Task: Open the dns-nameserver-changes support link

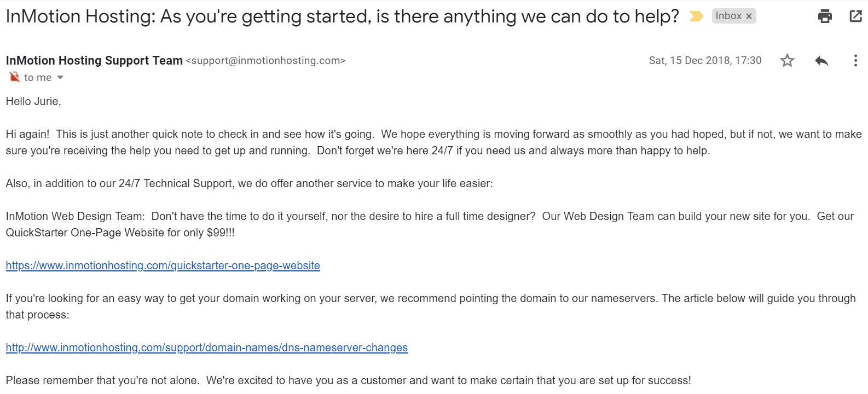Action: [206, 347]
